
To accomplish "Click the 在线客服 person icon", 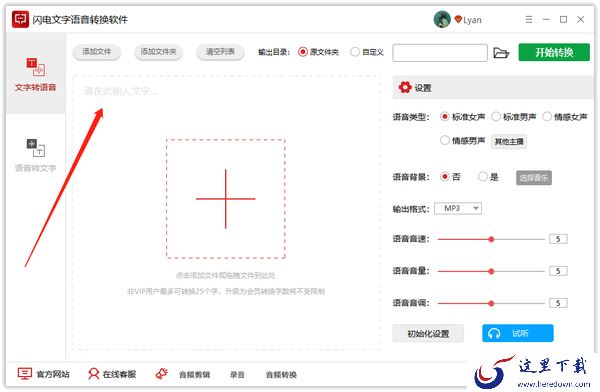I will coord(93,374).
